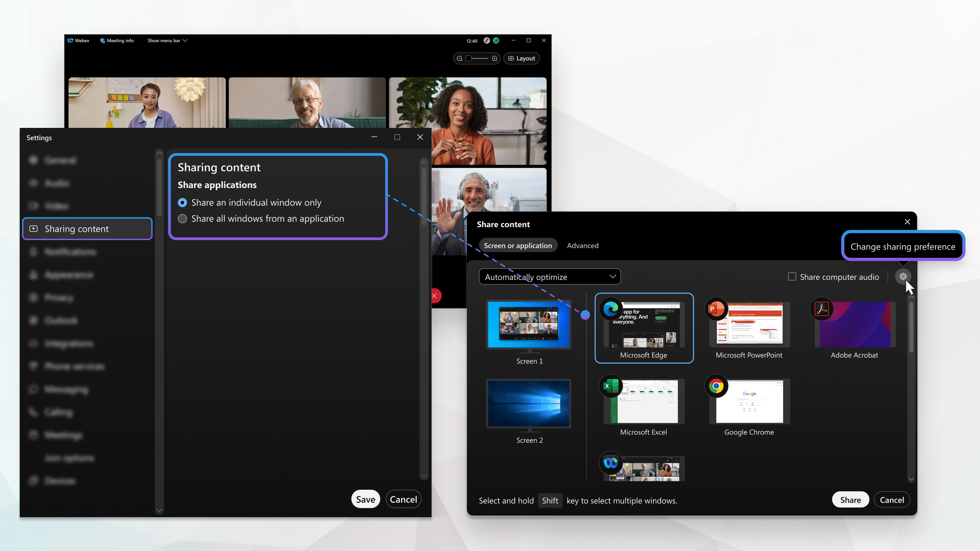Select 'Share all windows from an application' radio button
Viewport: 980px width, 551px height.
click(182, 219)
